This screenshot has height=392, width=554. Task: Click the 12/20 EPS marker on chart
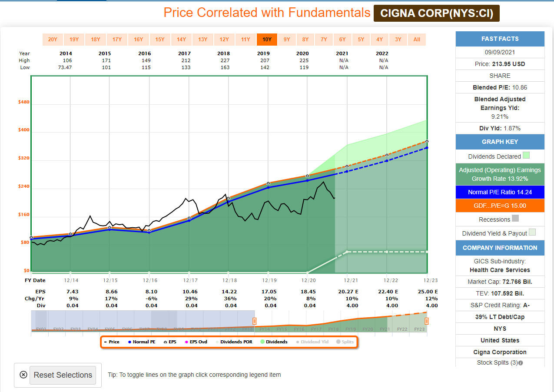(x=307, y=176)
